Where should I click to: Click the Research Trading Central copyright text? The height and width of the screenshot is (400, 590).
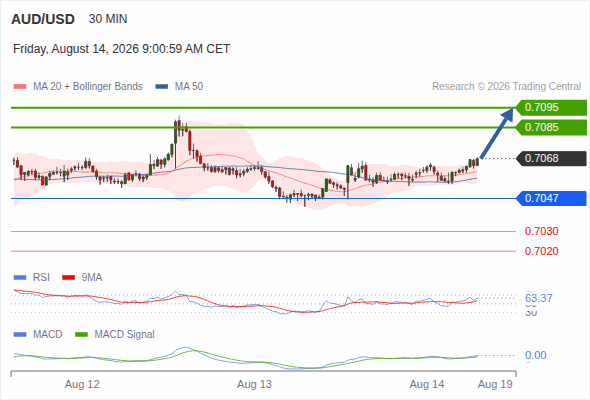506,87
